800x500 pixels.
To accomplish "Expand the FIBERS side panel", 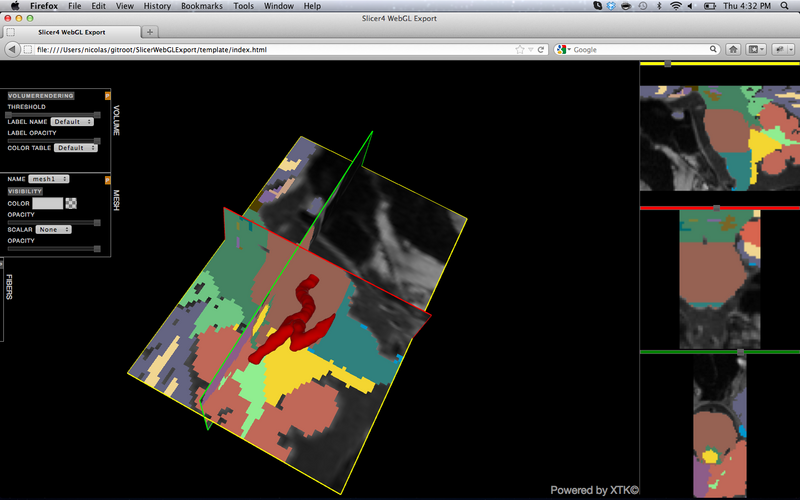I will (9, 287).
